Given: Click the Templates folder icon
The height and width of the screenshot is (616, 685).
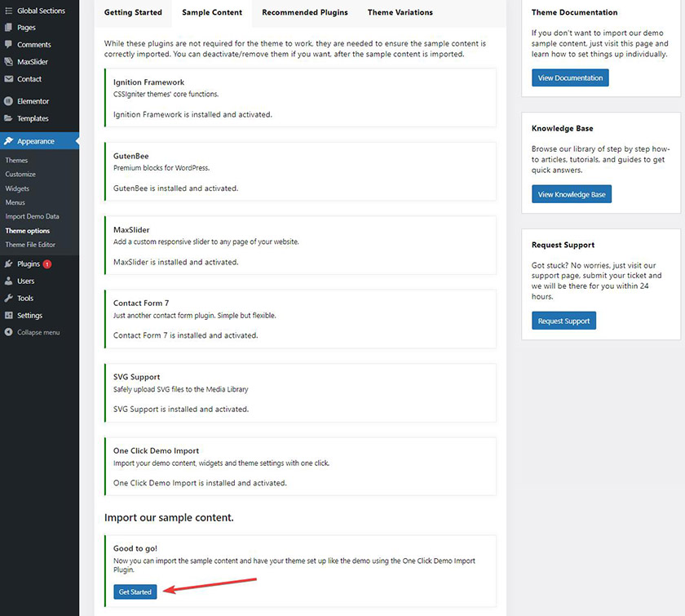Looking at the screenshot, I should (x=8, y=118).
